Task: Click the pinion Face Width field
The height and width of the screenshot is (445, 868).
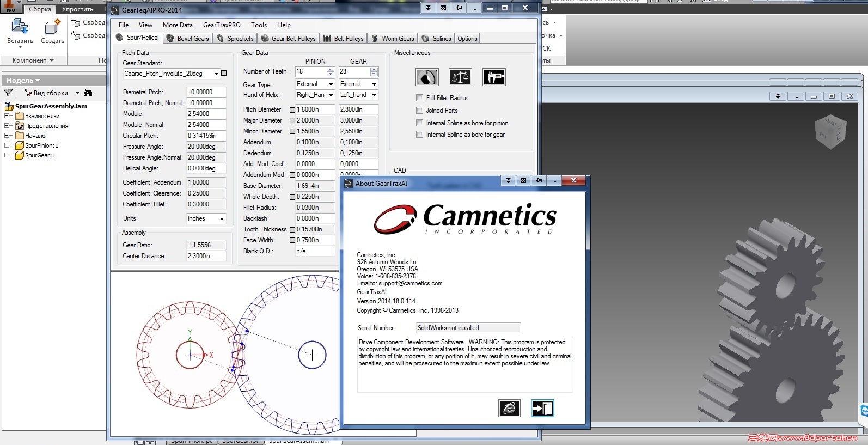Action: click(x=315, y=240)
